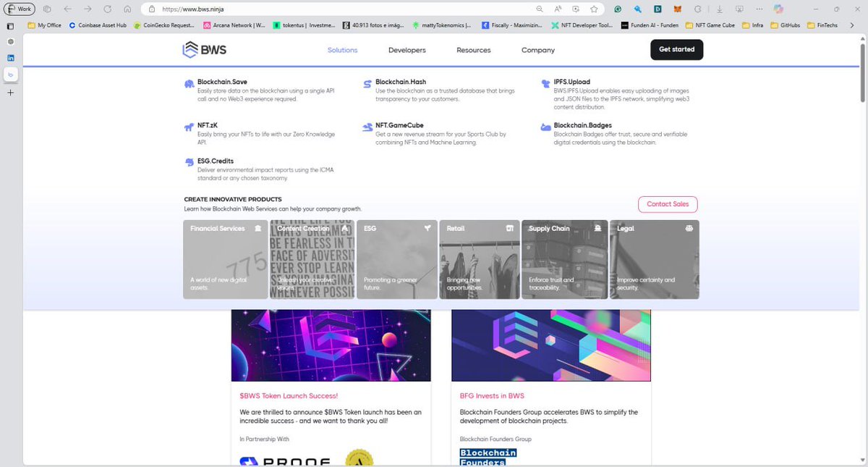
Task: Reload the page with refresh icon
Action: (x=108, y=9)
